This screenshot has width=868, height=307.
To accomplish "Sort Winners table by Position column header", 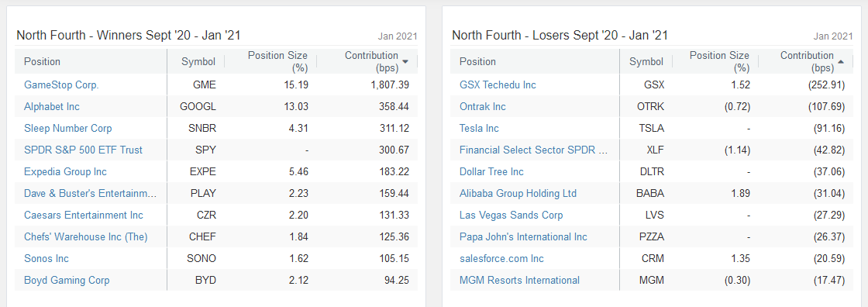I will click(x=42, y=61).
